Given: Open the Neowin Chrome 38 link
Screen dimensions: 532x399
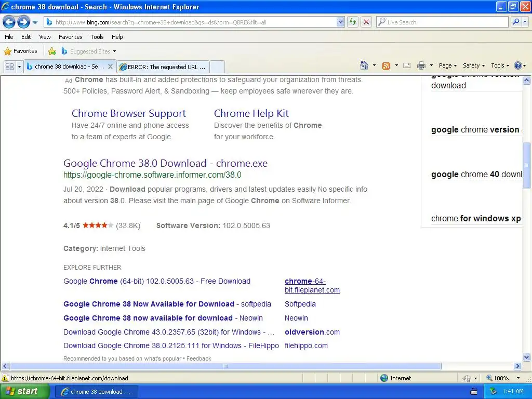Looking at the screenshot, I should pos(163,318).
